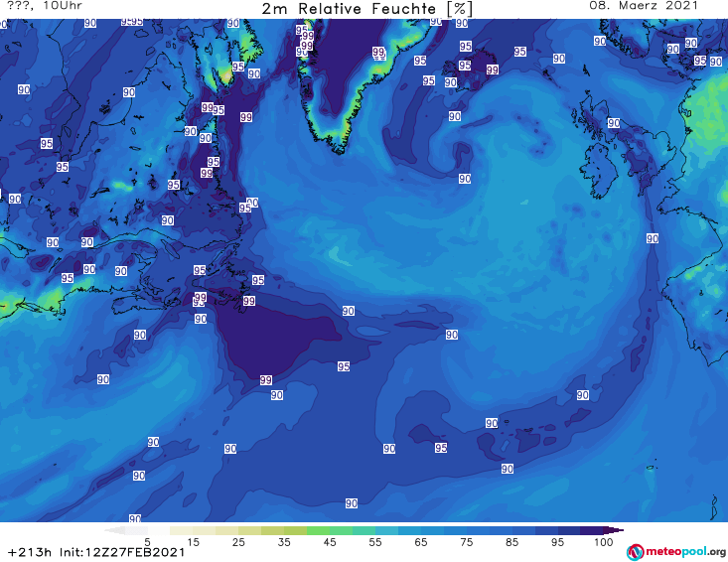
Task: Click the legend value '55'
Action: coord(375,542)
